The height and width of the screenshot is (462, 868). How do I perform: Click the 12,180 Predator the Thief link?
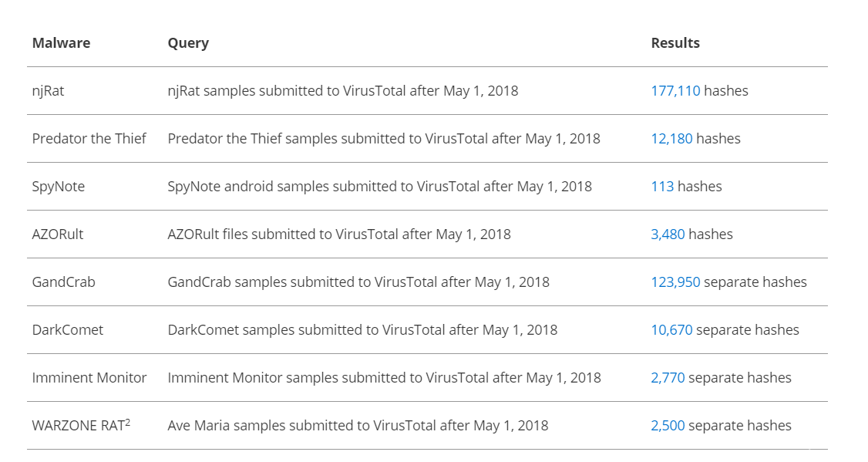(671, 139)
